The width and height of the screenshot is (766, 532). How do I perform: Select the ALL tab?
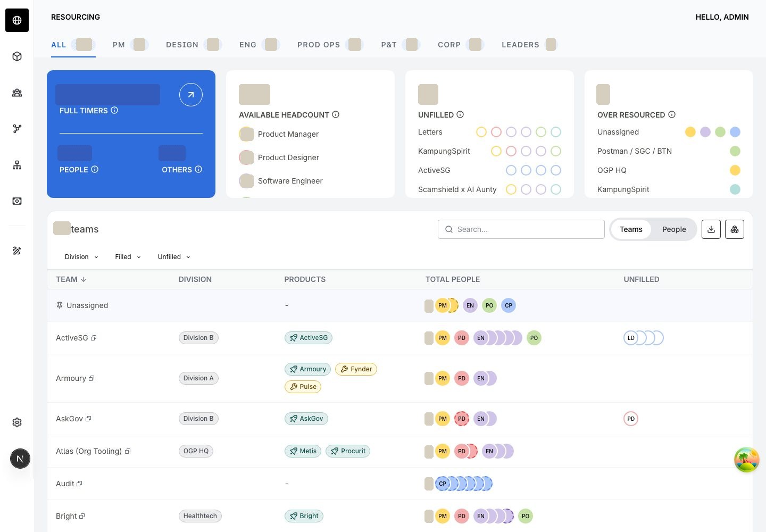click(x=72, y=45)
